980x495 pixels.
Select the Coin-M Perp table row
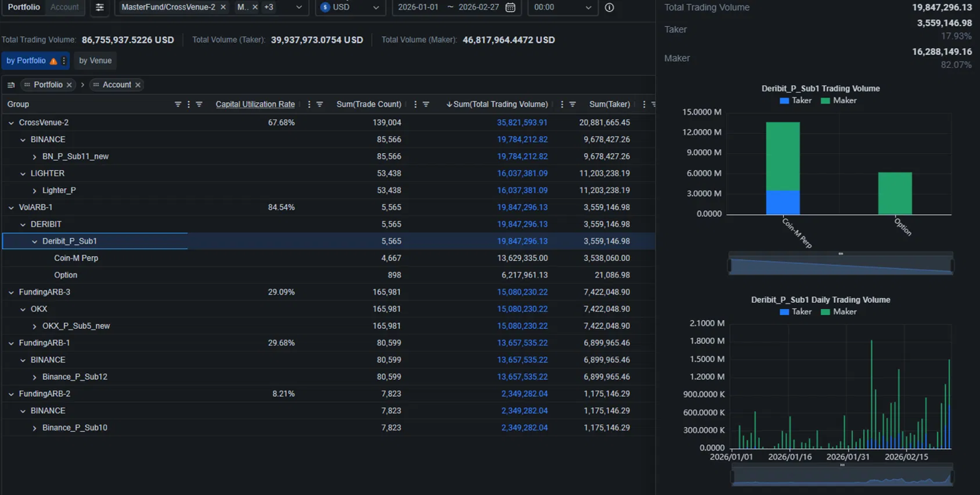coord(328,258)
